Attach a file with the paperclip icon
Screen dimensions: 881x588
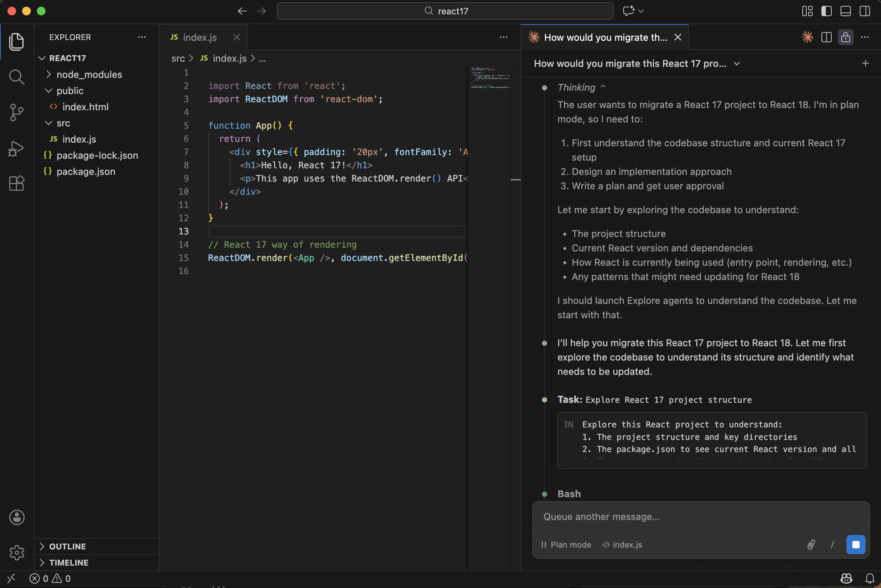click(812, 545)
